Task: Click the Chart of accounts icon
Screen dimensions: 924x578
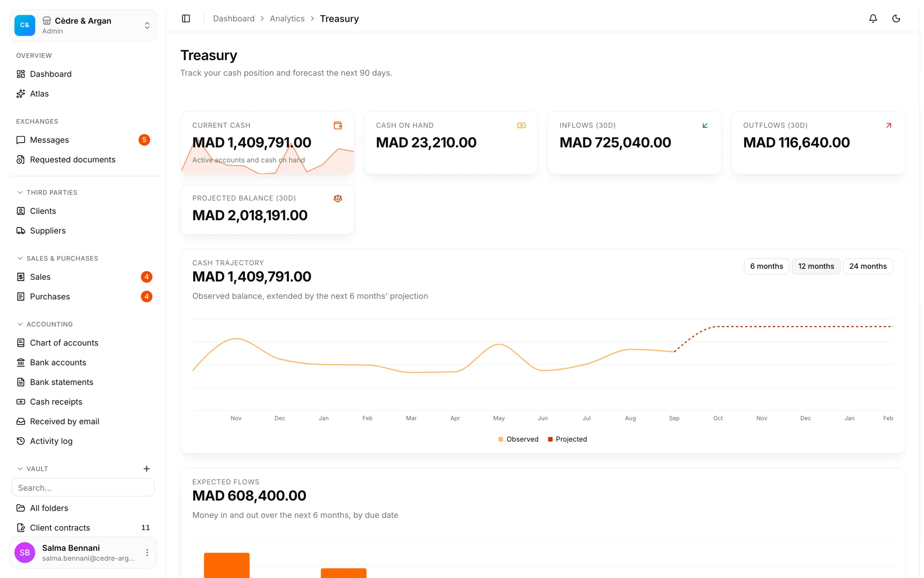Action: [x=21, y=343]
